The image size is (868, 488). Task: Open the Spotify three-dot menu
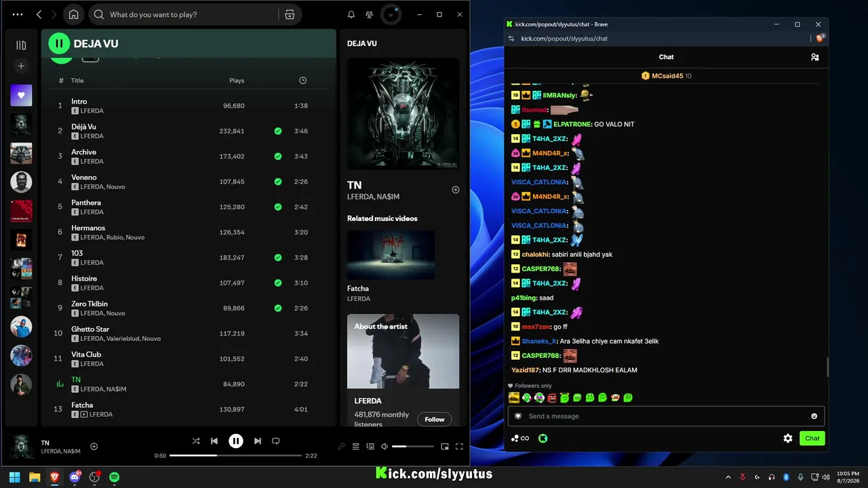pyautogui.click(x=18, y=14)
